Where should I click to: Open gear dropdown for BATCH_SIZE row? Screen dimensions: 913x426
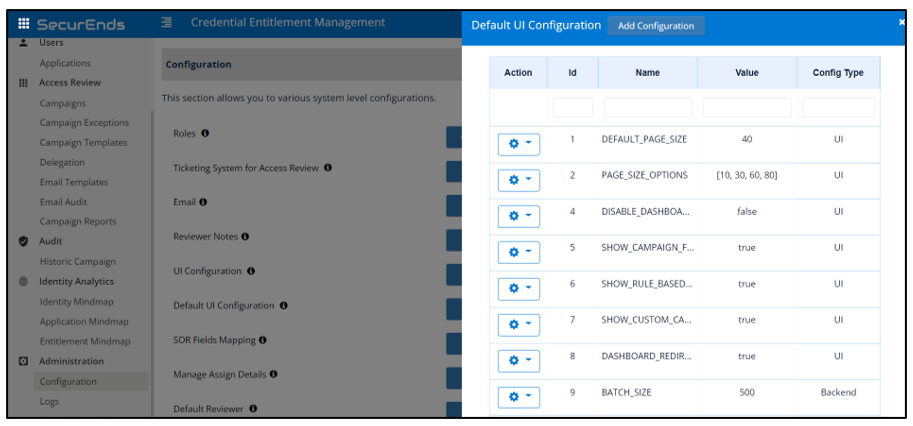tap(518, 397)
